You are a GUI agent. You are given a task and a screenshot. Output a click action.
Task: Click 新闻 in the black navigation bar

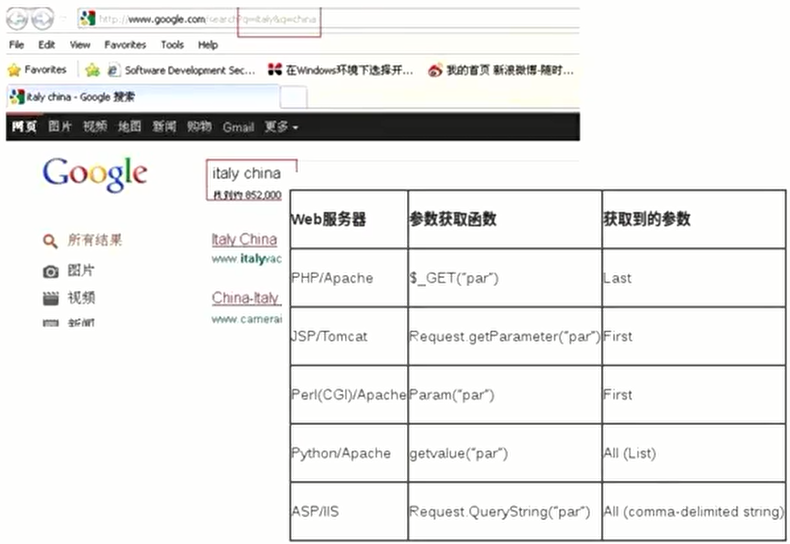164,127
